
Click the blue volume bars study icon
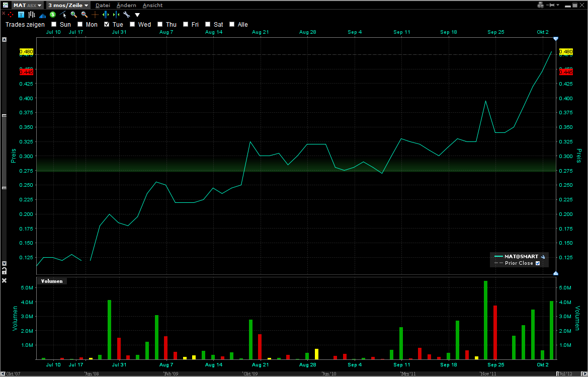click(42, 16)
